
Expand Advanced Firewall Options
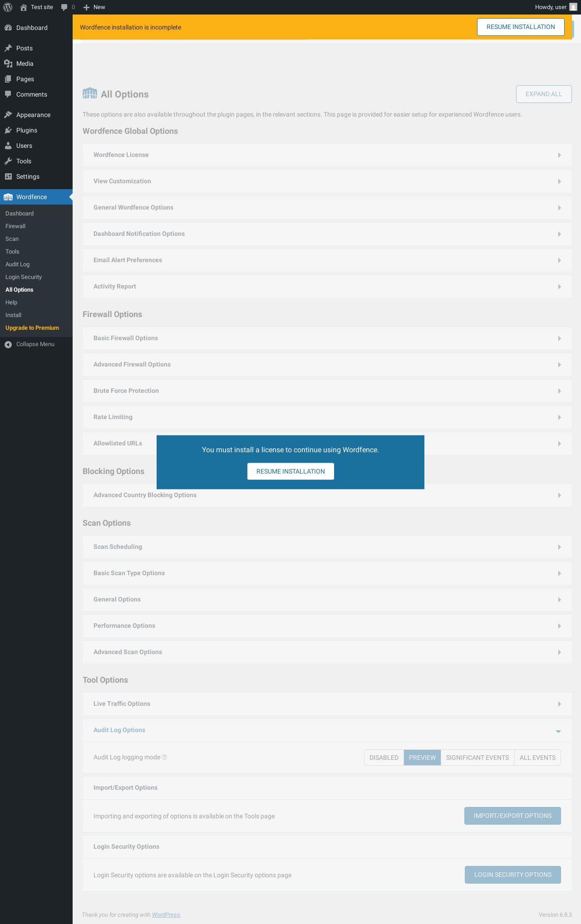[x=327, y=365]
